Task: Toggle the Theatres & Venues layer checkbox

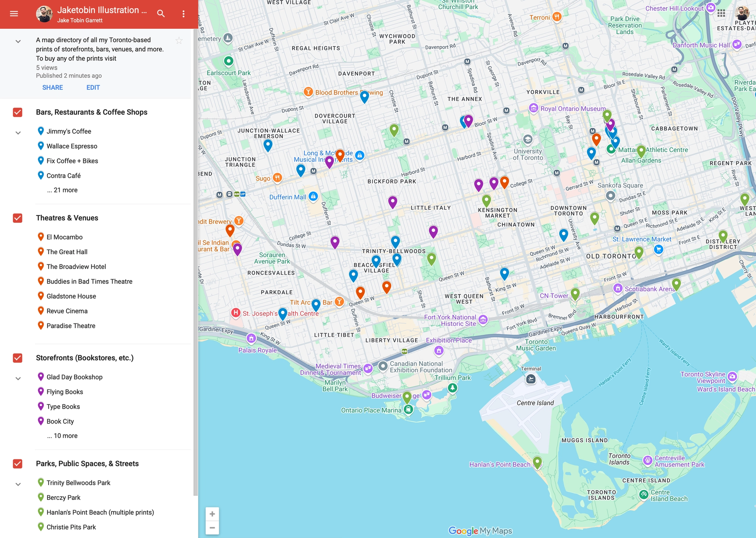Action: [18, 218]
